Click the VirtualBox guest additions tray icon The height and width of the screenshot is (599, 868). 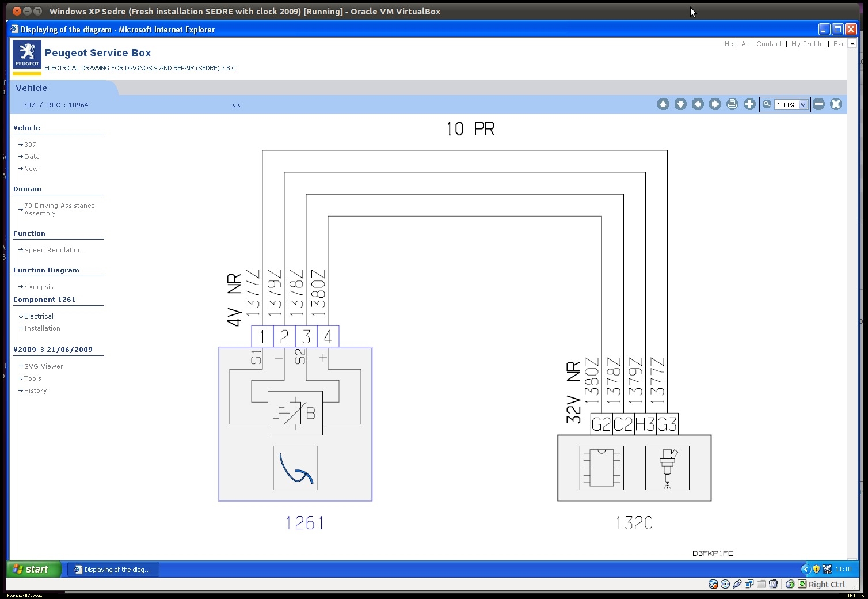click(827, 569)
